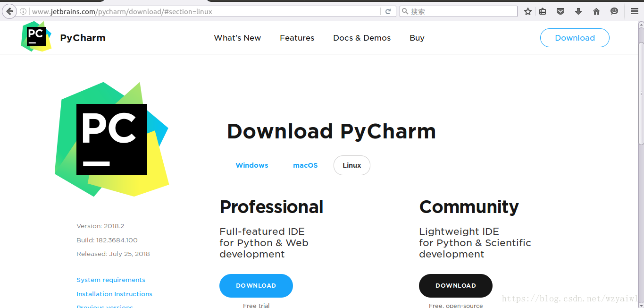Click the PyCharm header title
Image resolution: width=644 pixels, height=308 pixels.
tap(83, 38)
